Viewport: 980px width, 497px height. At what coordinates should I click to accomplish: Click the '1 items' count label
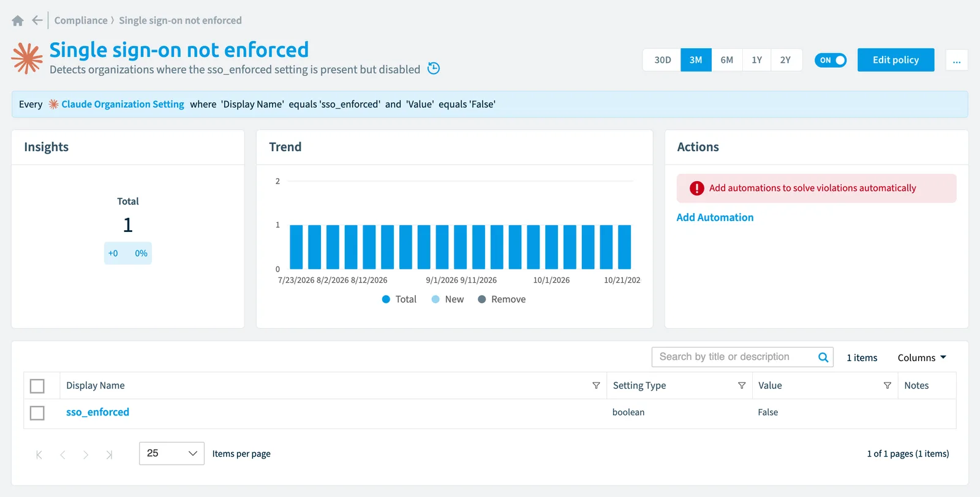click(x=862, y=357)
